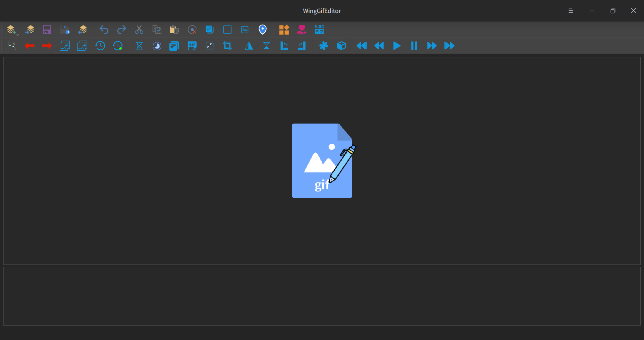This screenshot has height=340, width=644.
Task: Rotate the image clockwise
Action: 302,46
